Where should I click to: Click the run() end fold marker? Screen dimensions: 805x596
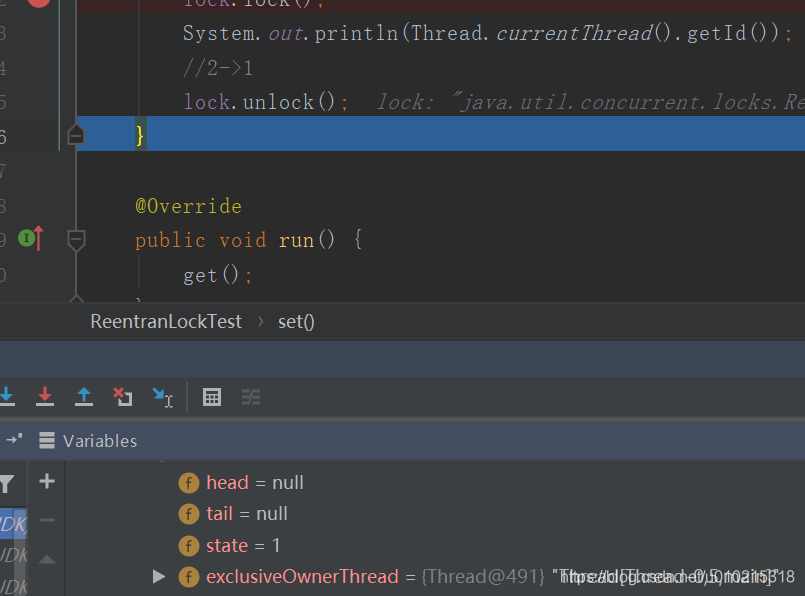click(x=76, y=298)
